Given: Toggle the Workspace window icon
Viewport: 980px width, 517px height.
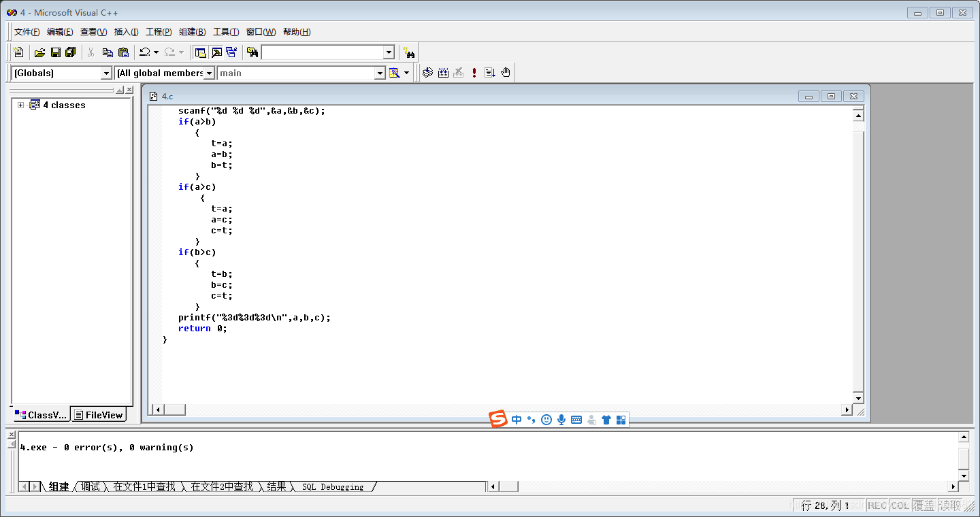Looking at the screenshot, I should tap(200, 52).
